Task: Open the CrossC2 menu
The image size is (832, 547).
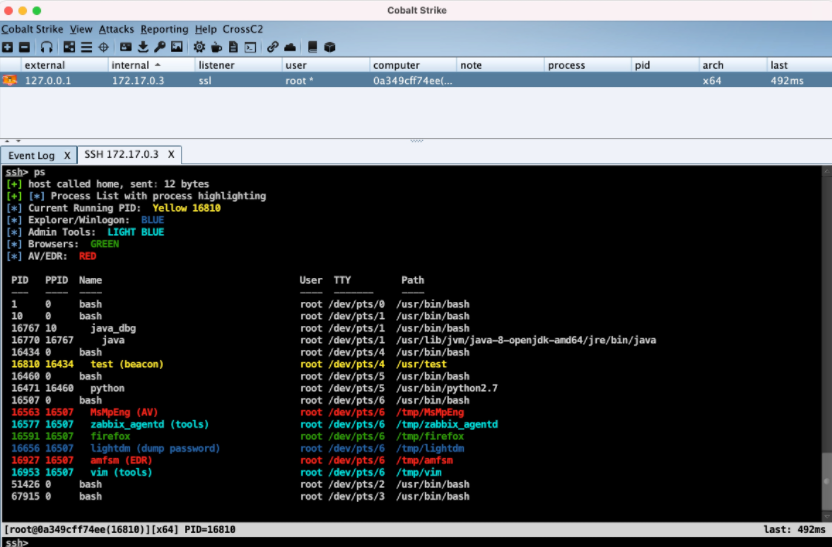Action: (243, 29)
